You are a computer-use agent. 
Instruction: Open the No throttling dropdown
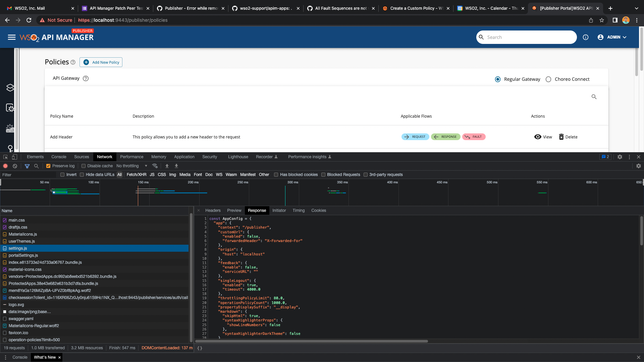131,166
